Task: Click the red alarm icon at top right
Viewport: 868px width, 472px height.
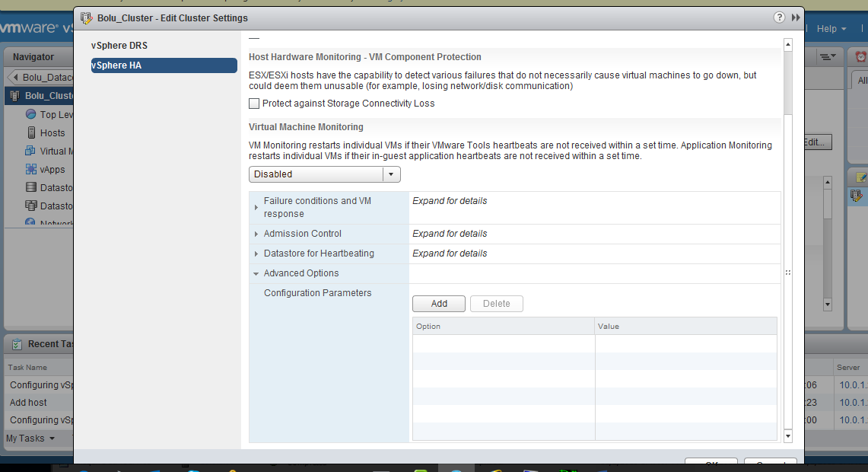Action: point(861,56)
